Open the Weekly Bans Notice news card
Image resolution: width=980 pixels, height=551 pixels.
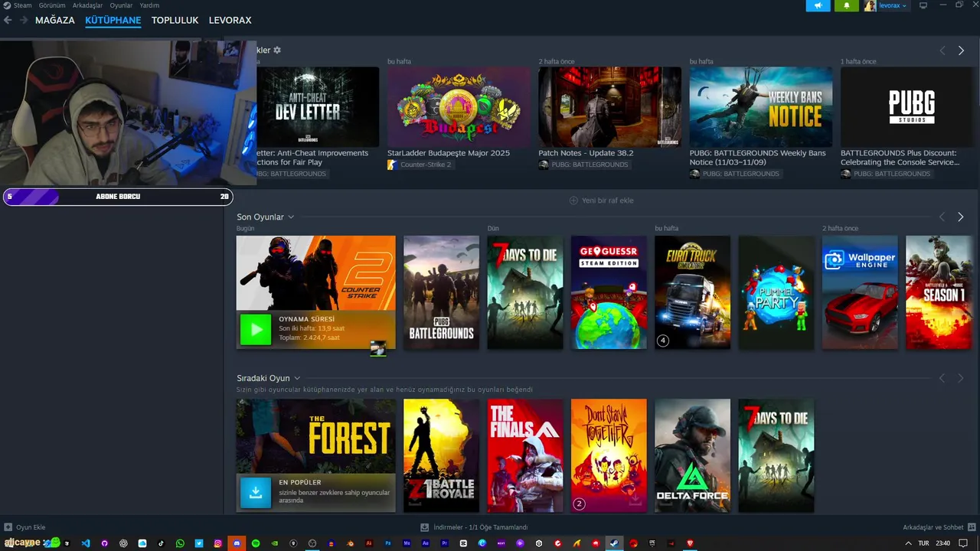[761, 107]
